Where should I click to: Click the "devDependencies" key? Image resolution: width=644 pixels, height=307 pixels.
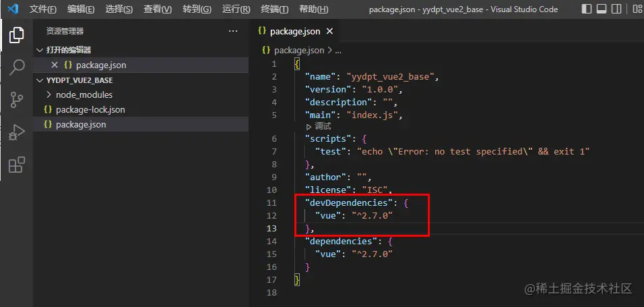pyautogui.click(x=348, y=203)
